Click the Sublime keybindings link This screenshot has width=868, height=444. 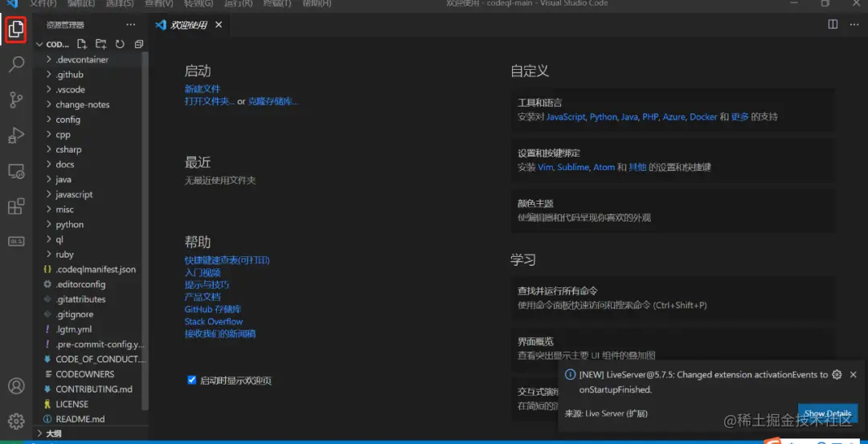pos(573,167)
